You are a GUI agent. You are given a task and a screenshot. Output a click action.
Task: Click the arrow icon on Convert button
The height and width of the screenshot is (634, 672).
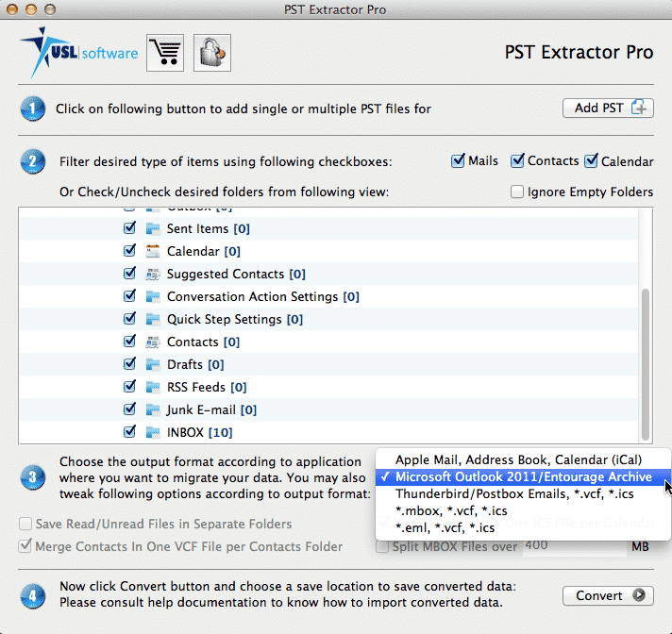639,595
